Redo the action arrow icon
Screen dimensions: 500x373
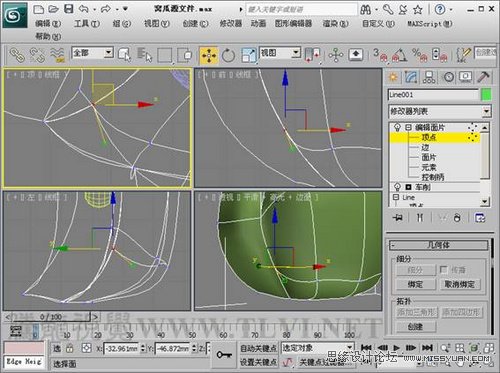[x=106, y=9]
